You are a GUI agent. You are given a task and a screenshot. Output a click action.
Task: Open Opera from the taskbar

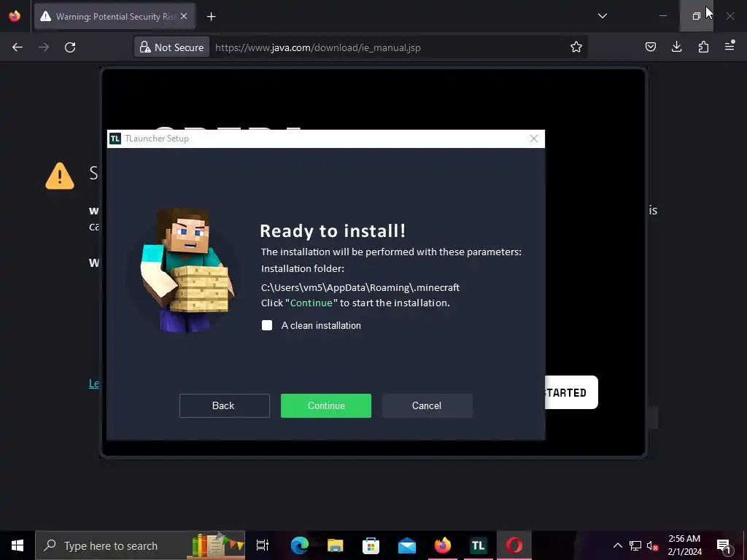pyautogui.click(x=514, y=545)
